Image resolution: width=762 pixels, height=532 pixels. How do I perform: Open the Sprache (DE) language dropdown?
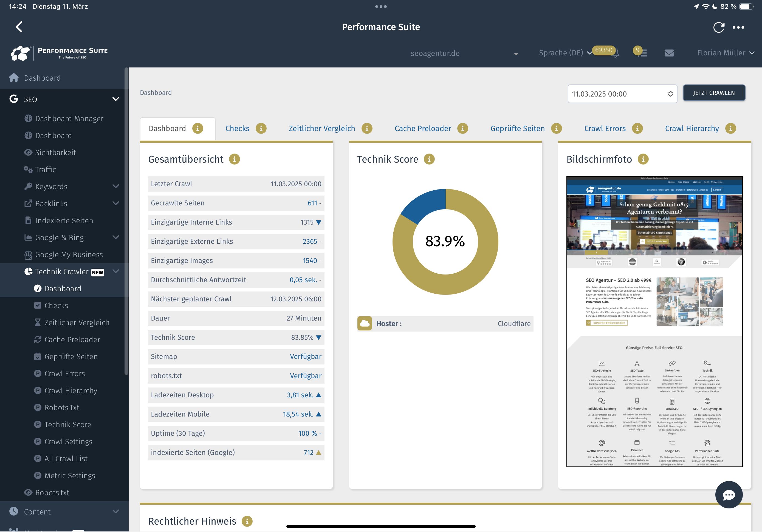click(x=565, y=53)
